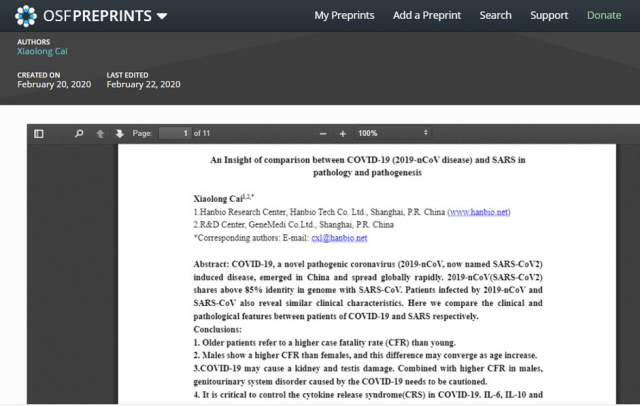Click the 'Abstract:' label in the PDF
Image resolution: width=640 pixels, height=406 pixels.
click(211, 264)
